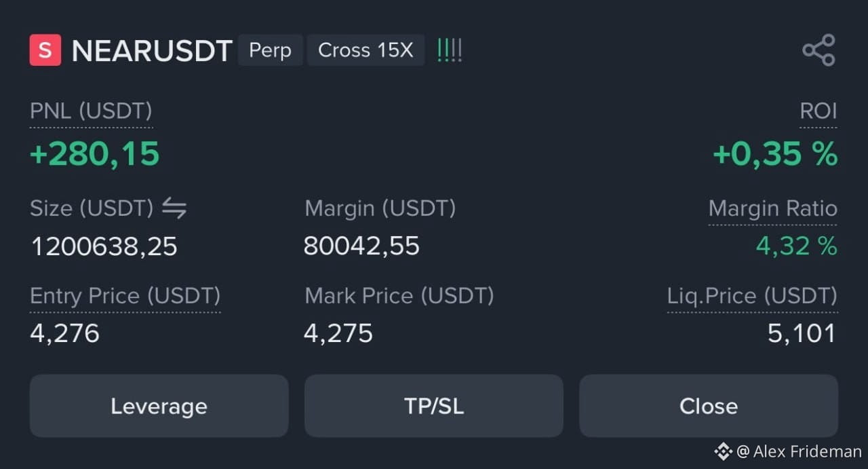The width and height of the screenshot is (868, 469).
Task: Select the Cross 15X margin mode tag
Action: 366,50
